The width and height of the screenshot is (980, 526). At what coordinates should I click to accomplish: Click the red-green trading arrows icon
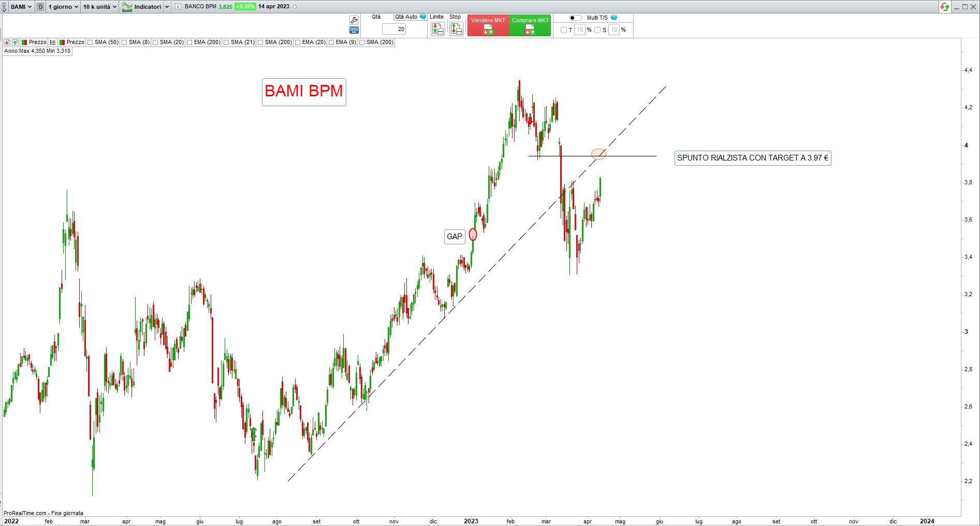click(x=945, y=7)
